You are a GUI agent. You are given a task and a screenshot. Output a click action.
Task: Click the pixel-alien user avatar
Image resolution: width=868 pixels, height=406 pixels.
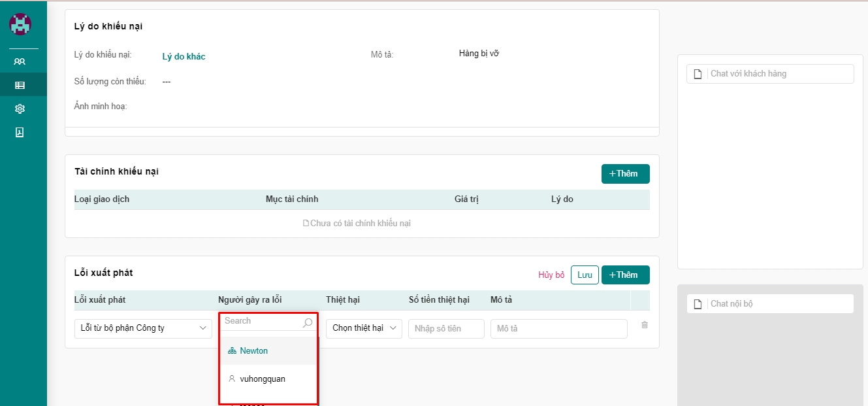pyautogui.click(x=20, y=24)
